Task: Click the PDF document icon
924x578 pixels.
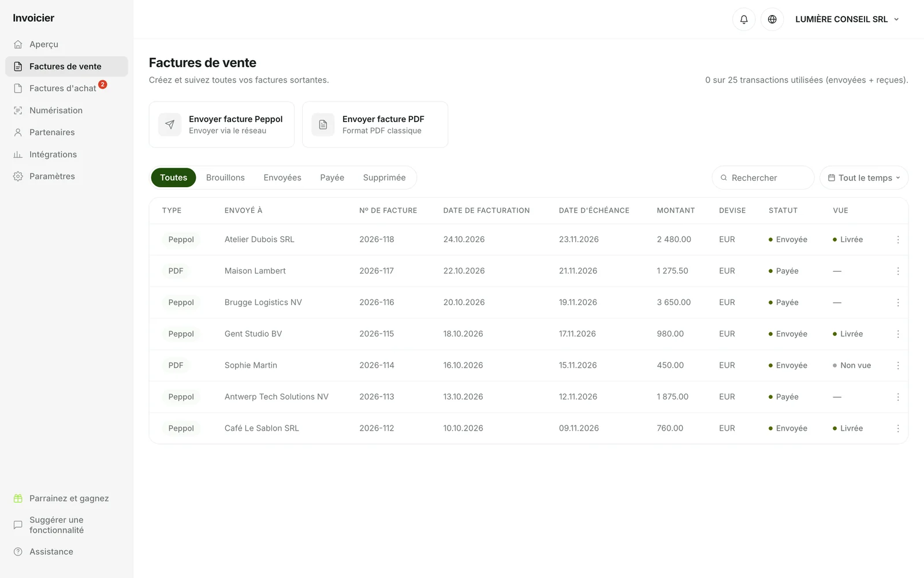Action: click(323, 124)
